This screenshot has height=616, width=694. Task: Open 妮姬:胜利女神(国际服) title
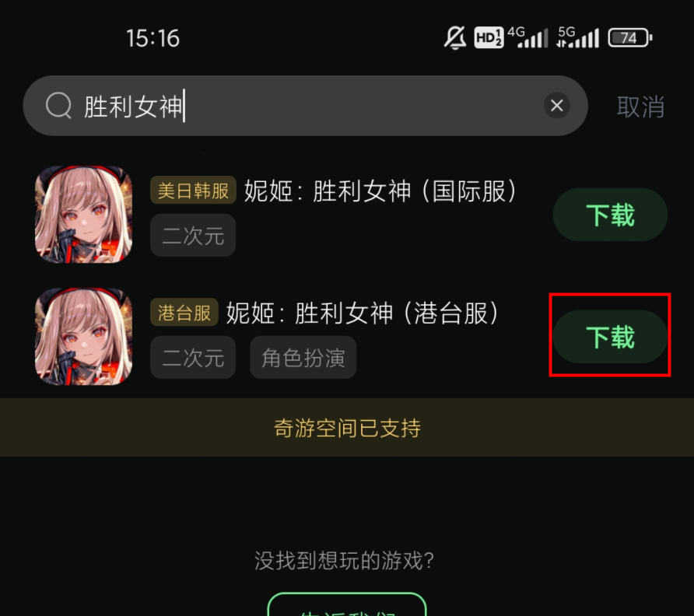(x=380, y=191)
